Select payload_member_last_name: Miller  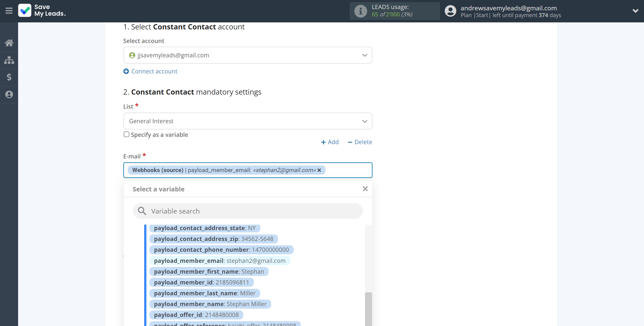[x=205, y=293]
